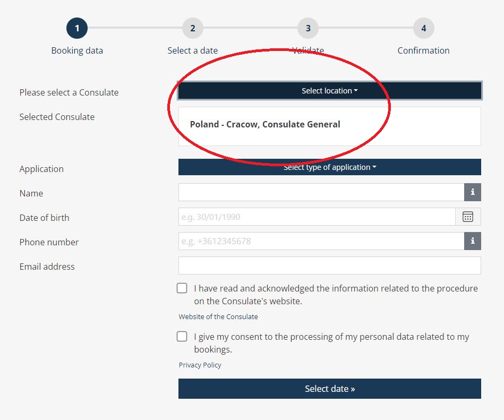504x420 pixels.
Task: Focus the Date of birth input field
Action: click(317, 217)
